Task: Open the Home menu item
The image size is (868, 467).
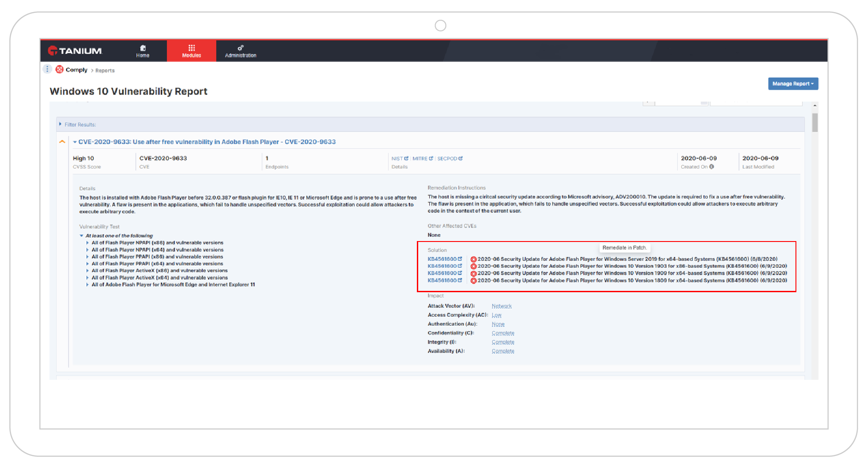Action: point(142,51)
